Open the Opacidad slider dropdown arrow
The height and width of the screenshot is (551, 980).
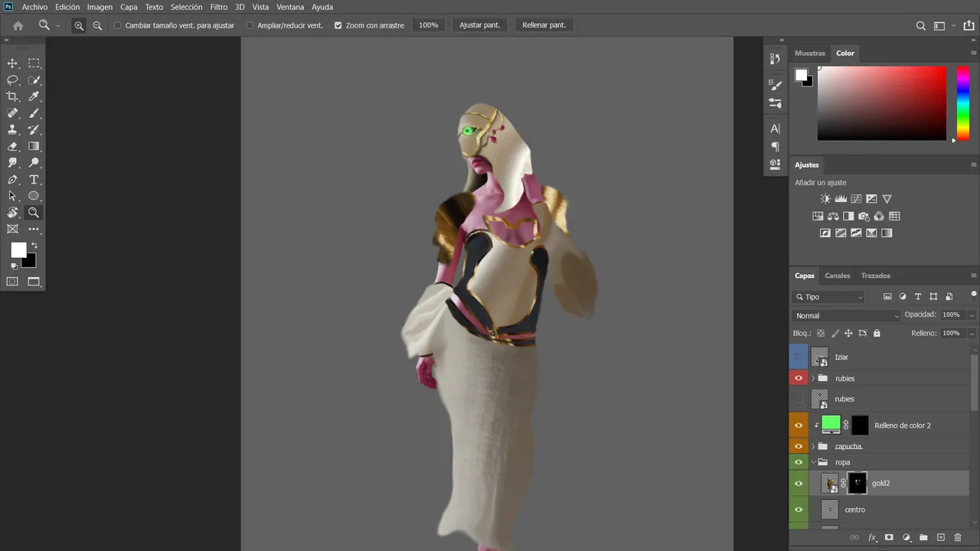pyautogui.click(x=972, y=315)
